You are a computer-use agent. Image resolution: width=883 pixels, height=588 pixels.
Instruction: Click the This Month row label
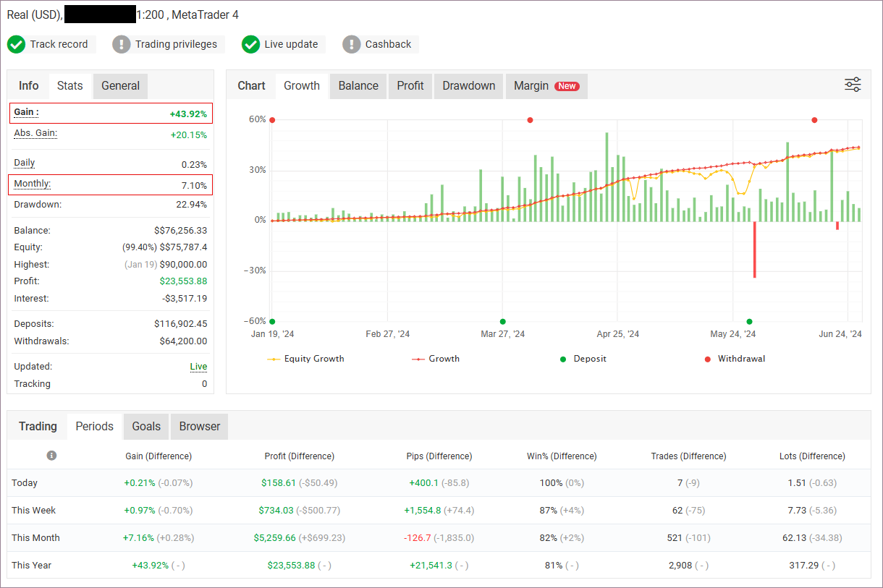35,538
